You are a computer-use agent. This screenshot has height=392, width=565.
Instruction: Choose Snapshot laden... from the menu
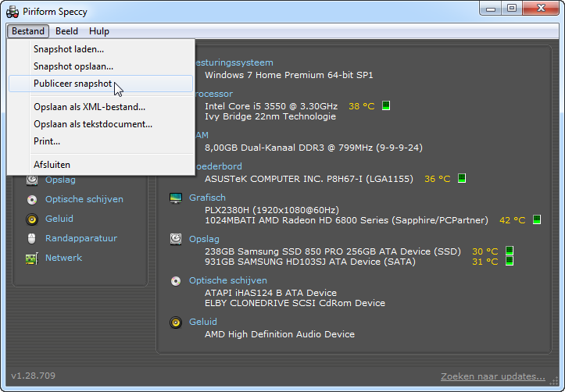pyautogui.click(x=101, y=49)
